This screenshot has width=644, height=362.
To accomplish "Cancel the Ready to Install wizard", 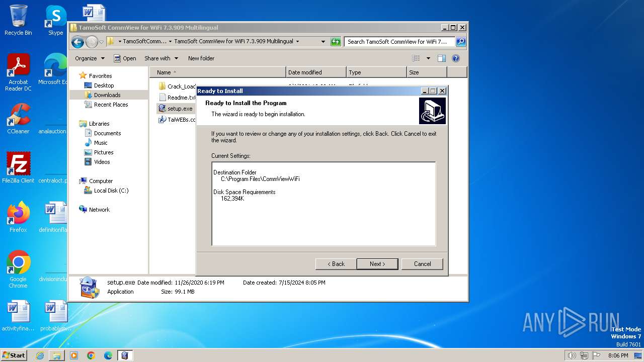I will coord(422,264).
